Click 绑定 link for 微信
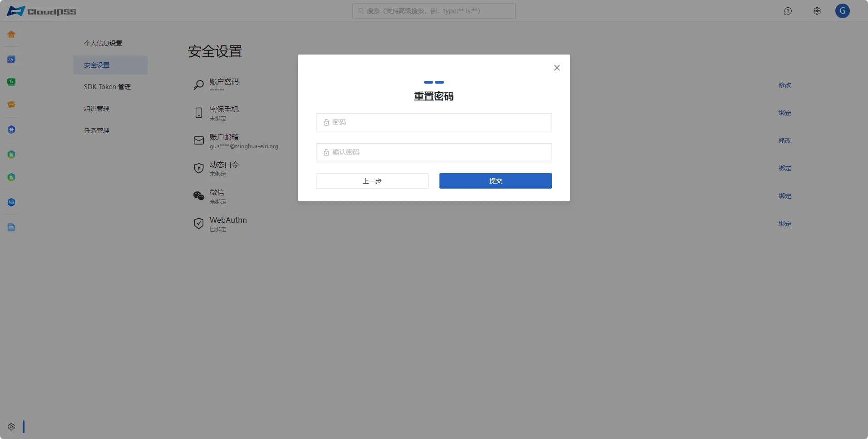Screen dimensions: 868x439 tap(785, 196)
